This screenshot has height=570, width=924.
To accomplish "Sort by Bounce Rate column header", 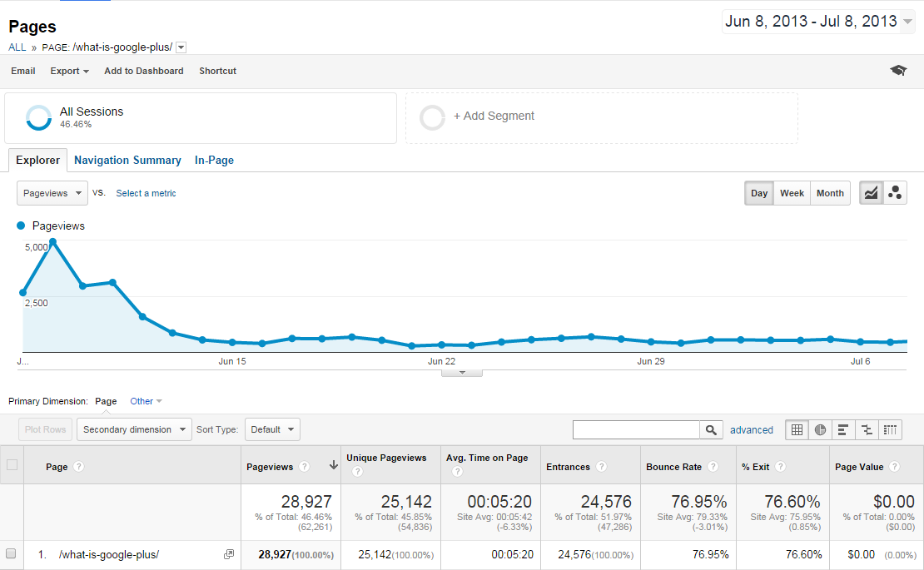I will click(673, 467).
